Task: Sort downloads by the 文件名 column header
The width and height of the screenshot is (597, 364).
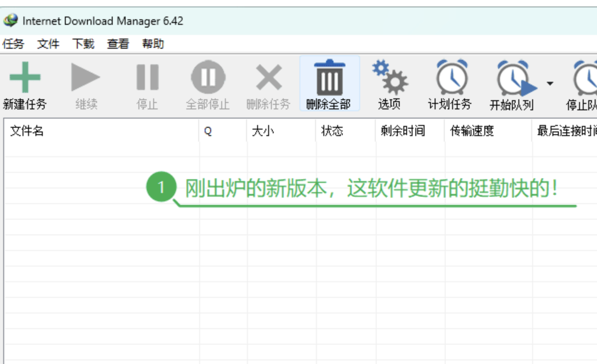Action: point(26,131)
